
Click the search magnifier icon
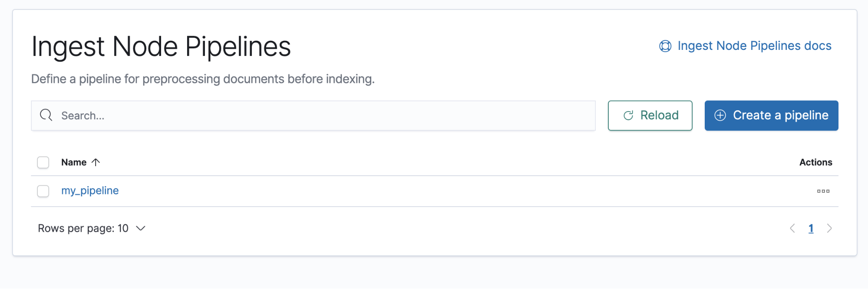(x=46, y=115)
